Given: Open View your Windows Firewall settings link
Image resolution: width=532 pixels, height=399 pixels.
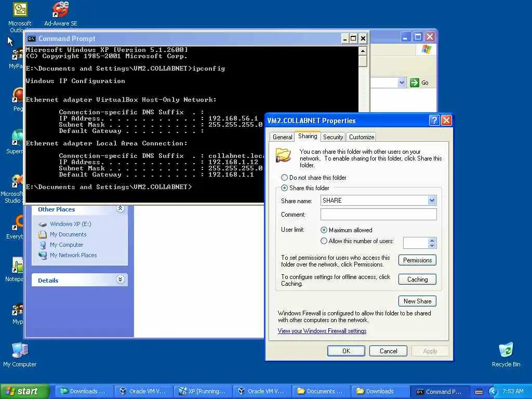Looking at the screenshot, I should 322,331.
